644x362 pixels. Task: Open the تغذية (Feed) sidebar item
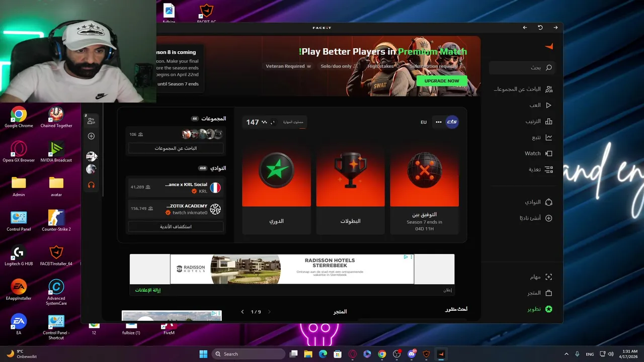click(540, 169)
